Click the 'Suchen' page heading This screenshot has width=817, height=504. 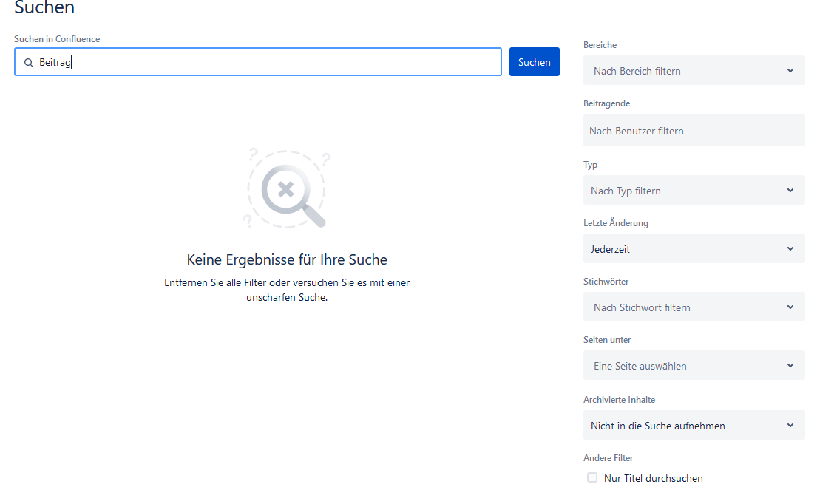point(44,7)
